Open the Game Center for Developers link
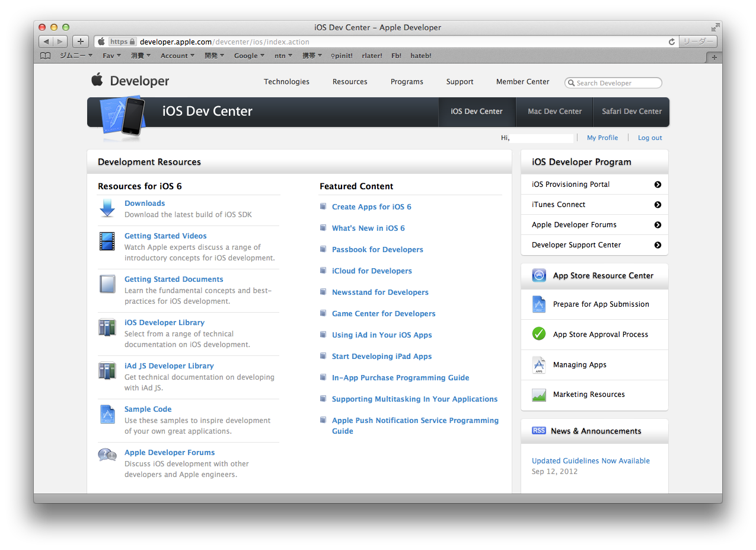 click(x=384, y=314)
